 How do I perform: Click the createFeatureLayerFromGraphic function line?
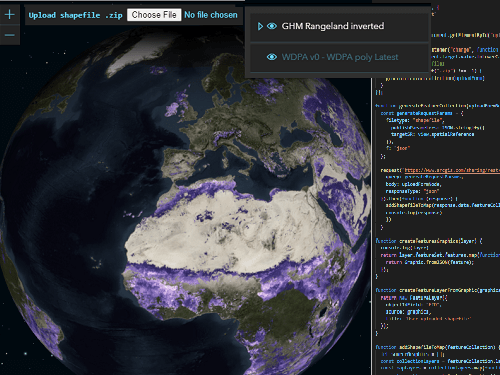tap(437, 290)
